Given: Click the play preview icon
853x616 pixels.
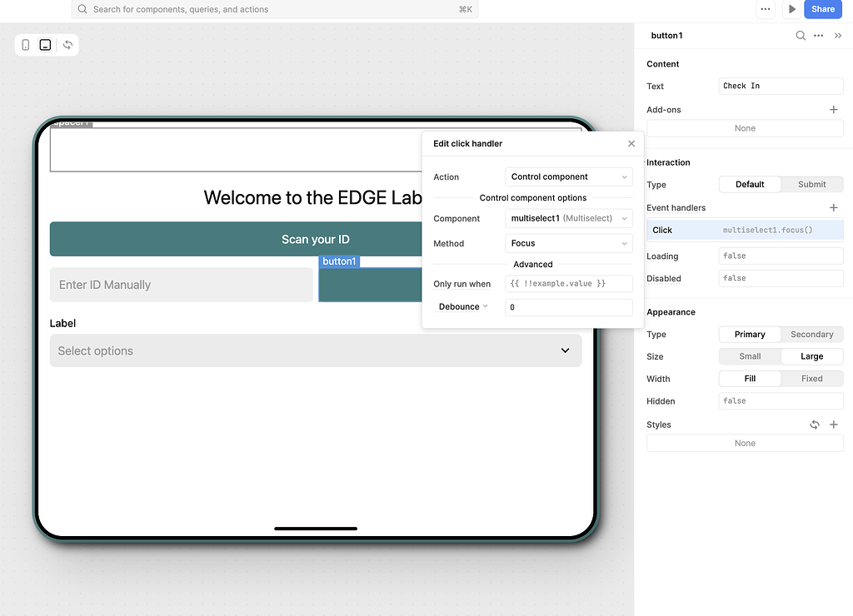Looking at the screenshot, I should tap(791, 9).
